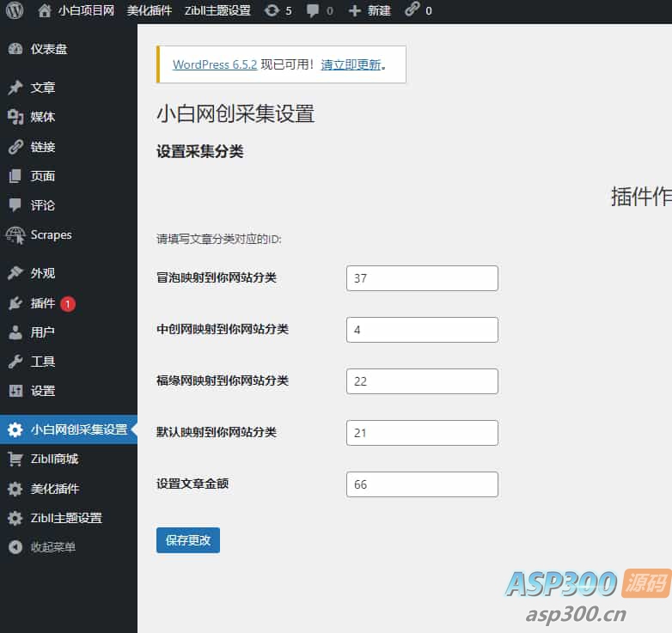The width and height of the screenshot is (672, 633).
Task: Click the home icon beside 小白项目网
Action: [x=45, y=10]
